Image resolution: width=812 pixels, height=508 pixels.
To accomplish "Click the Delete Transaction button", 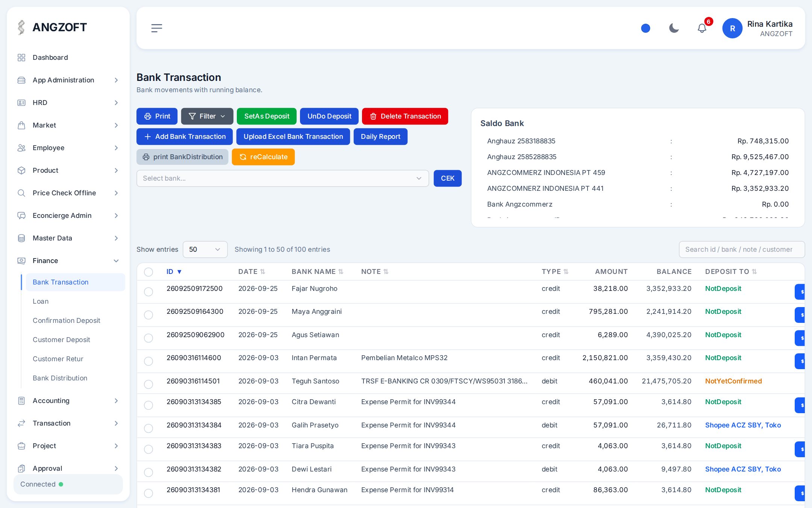I will [405, 116].
